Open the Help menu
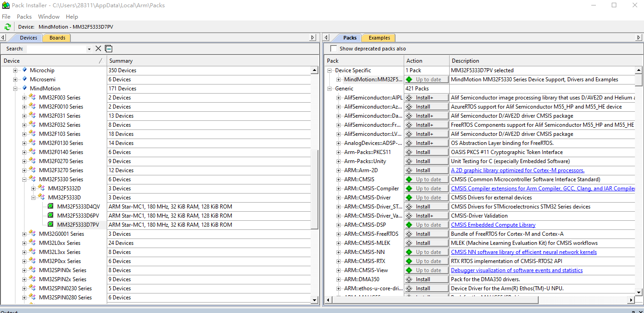 click(x=72, y=16)
